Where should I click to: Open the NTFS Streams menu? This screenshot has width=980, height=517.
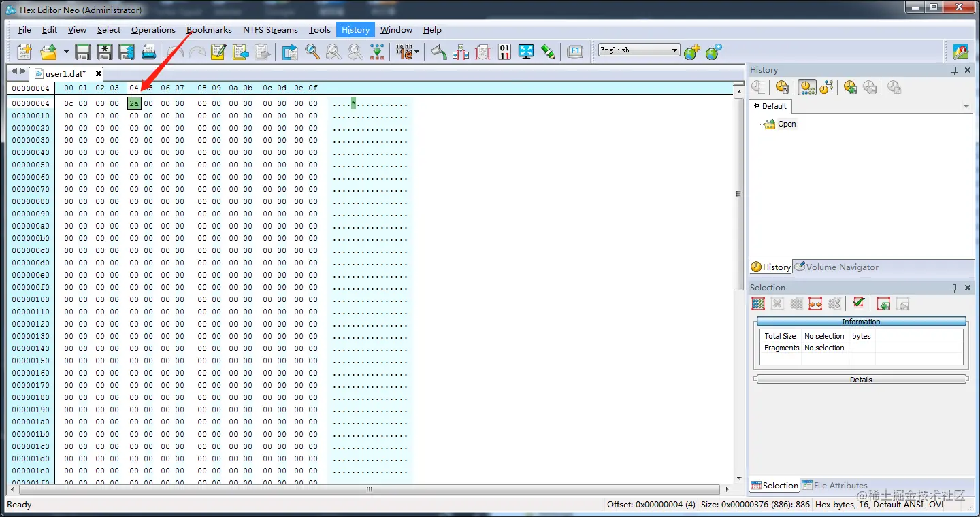click(270, 29)
